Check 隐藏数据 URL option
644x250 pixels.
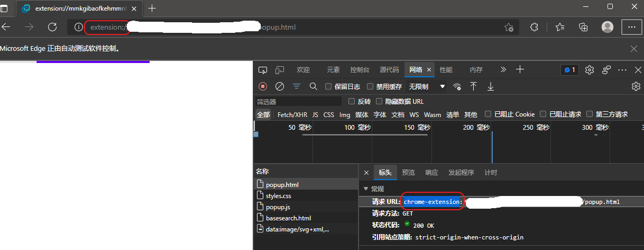[x=379, y=101]
